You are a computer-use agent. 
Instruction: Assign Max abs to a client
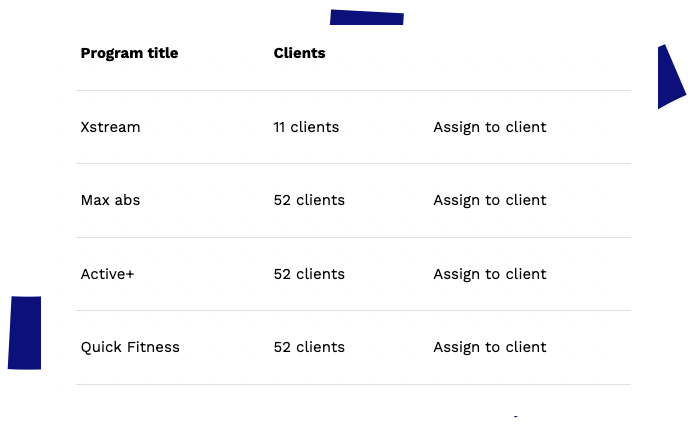pyautogui.click(x=489, y=200)
